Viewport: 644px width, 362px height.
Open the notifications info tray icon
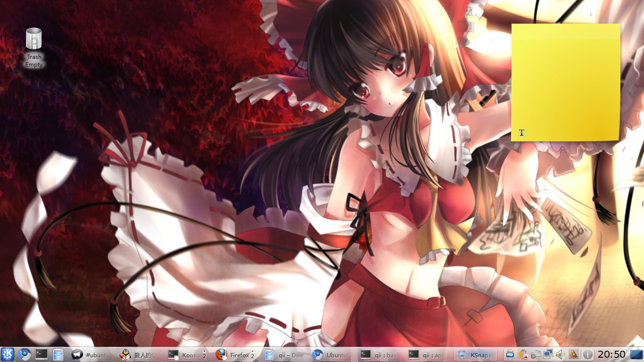[x=587, y=354]
